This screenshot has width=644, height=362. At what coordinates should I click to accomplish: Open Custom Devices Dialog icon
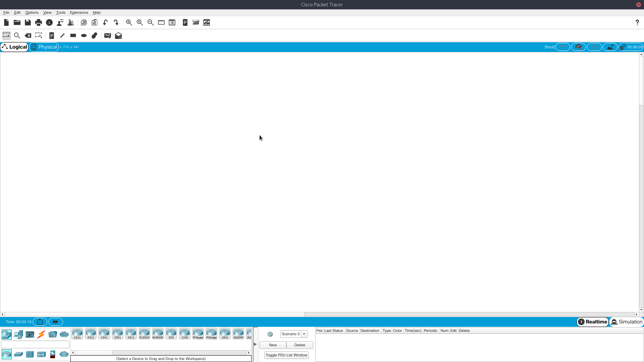click(196, 22)
